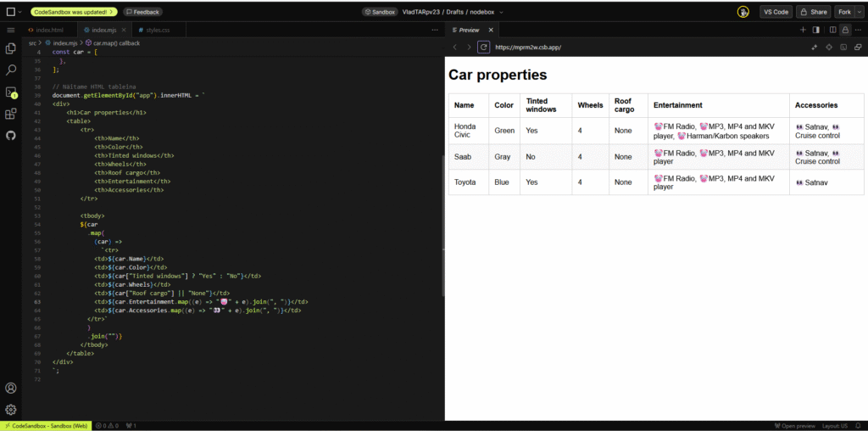The image size is (868, 431).
Task: Click the VS Code button
Action: pyautogui.click(x=775, y=12)
